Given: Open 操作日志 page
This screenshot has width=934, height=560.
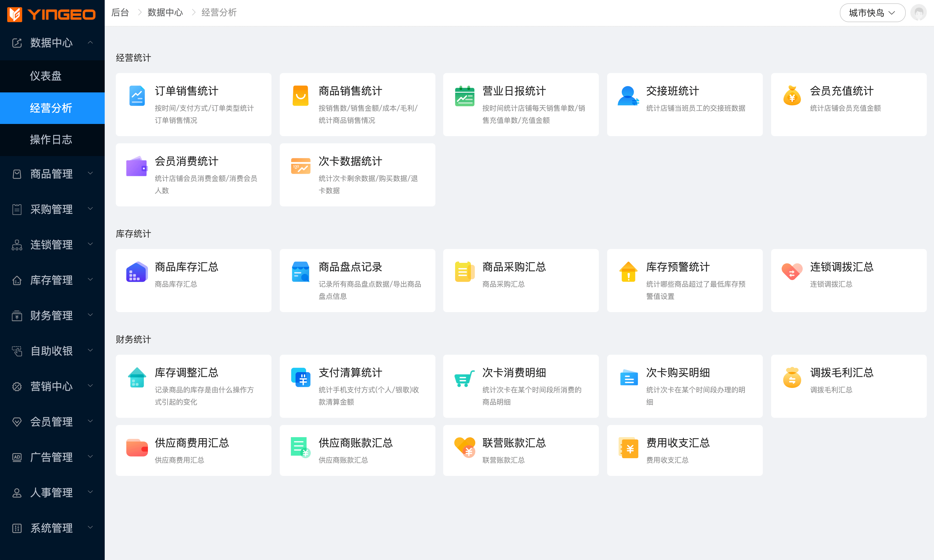Looking at the screenshot, I should [x=52, y=139].
